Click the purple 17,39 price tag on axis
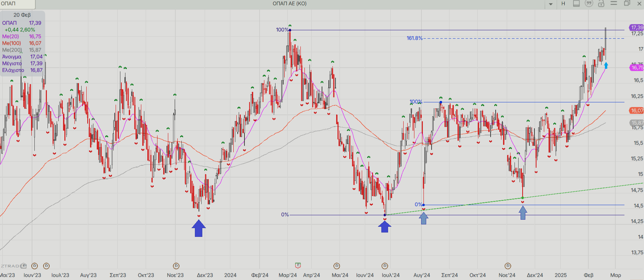The height and width of the screenshot is (280, 644). [x=637, y=28]
